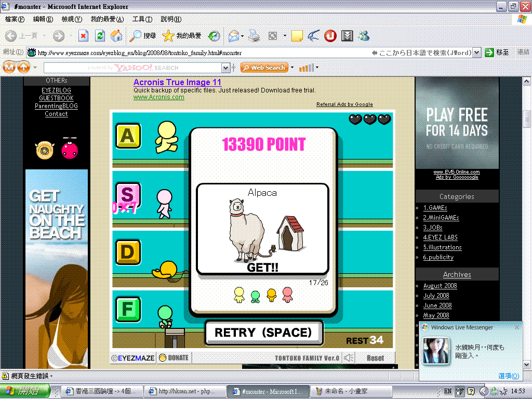Click inside the Yahoo search input field

click(132, 68)
